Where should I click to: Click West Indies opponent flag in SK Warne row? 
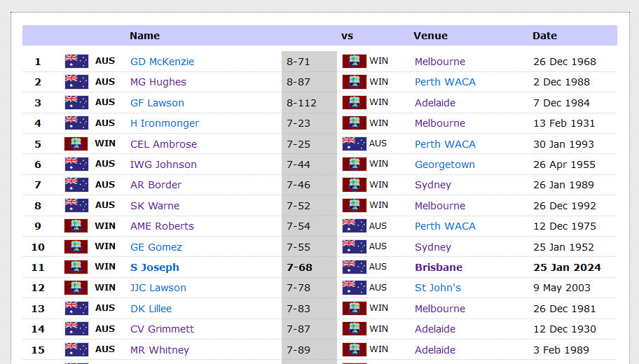[x=354, y=205]
